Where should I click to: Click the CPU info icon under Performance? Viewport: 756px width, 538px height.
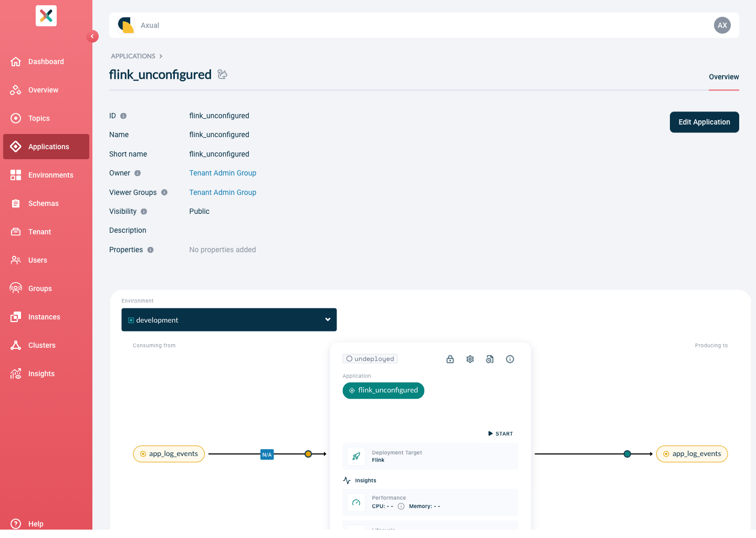click(x=401, y=506)
